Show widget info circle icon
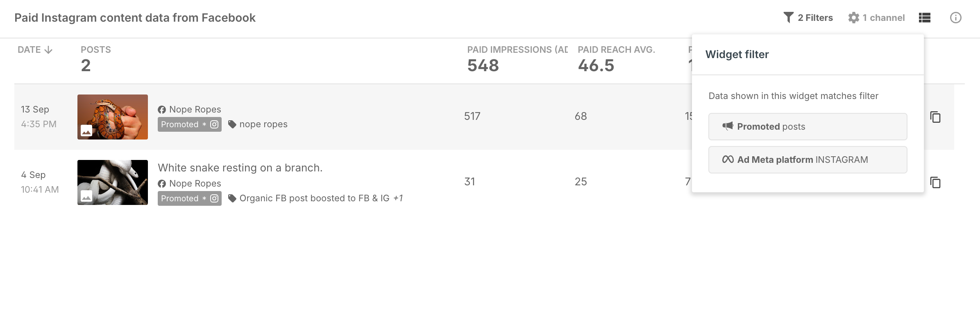The image size is (980, 324). coord(955,18)
